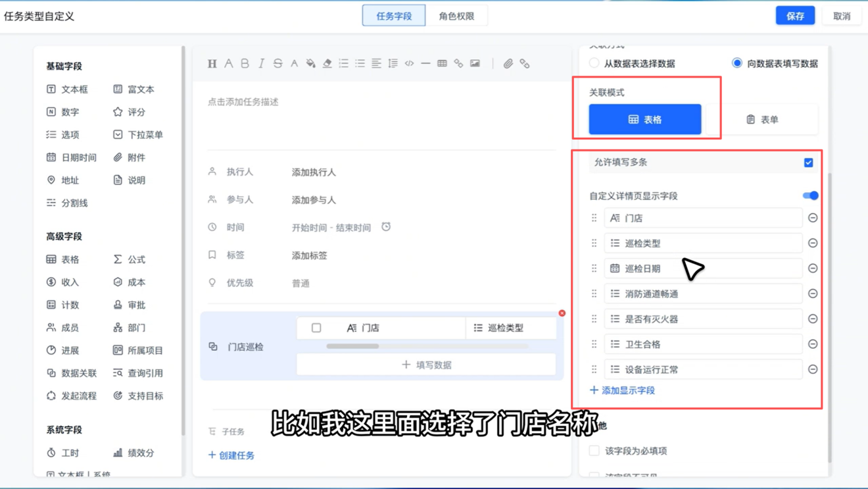Click 创建任务 link under 子任务
The height and width of the screenshot is (489, 868).
[231, 455]
